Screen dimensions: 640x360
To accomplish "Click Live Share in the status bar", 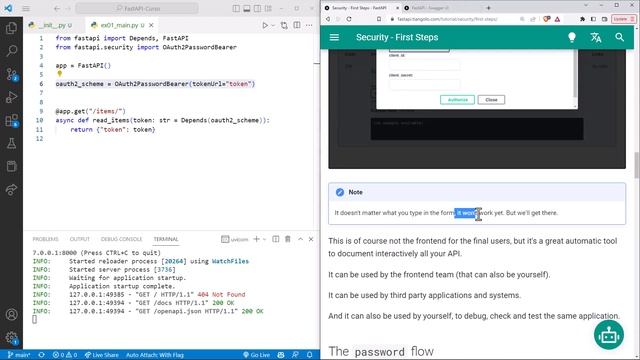I will coord(101,355).
